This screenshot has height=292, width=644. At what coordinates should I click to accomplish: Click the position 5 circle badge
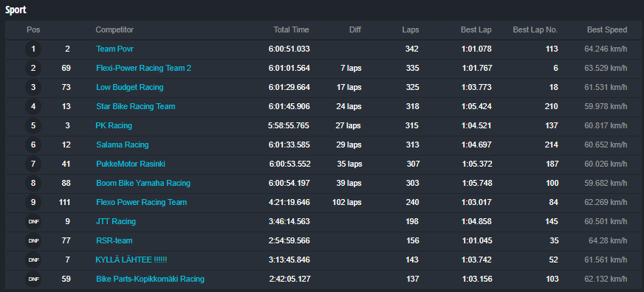(x=33, y=126)
